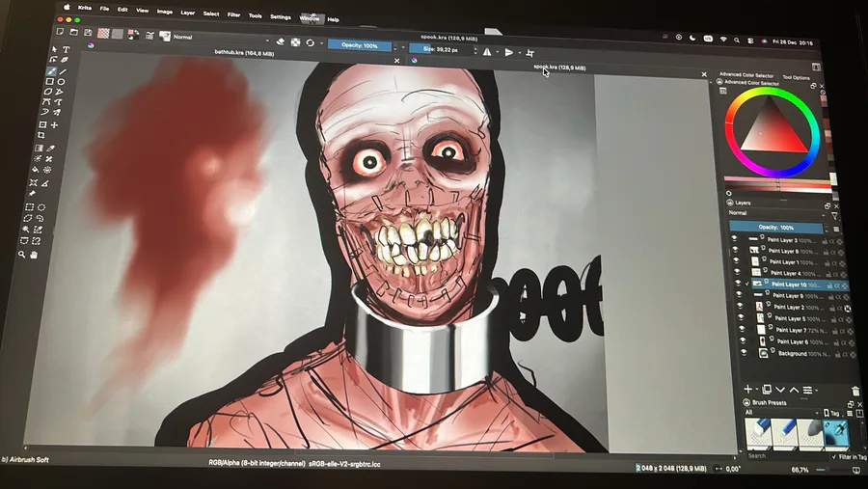Close the bathtub.kra document tab

coord(397,61)
